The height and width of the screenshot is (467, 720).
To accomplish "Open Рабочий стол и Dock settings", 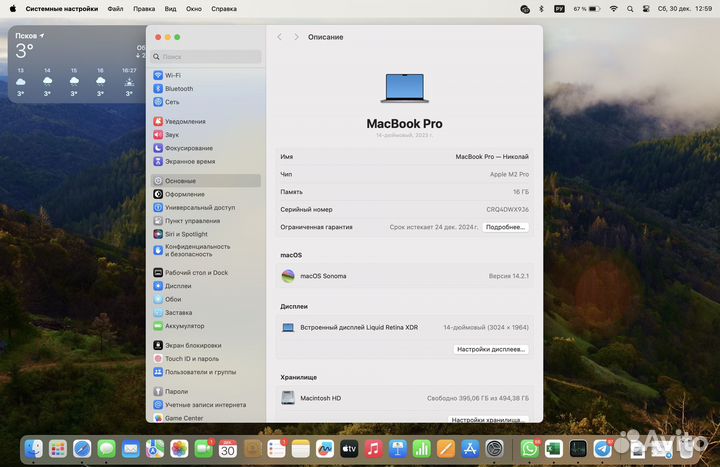I will pos(206,272).
